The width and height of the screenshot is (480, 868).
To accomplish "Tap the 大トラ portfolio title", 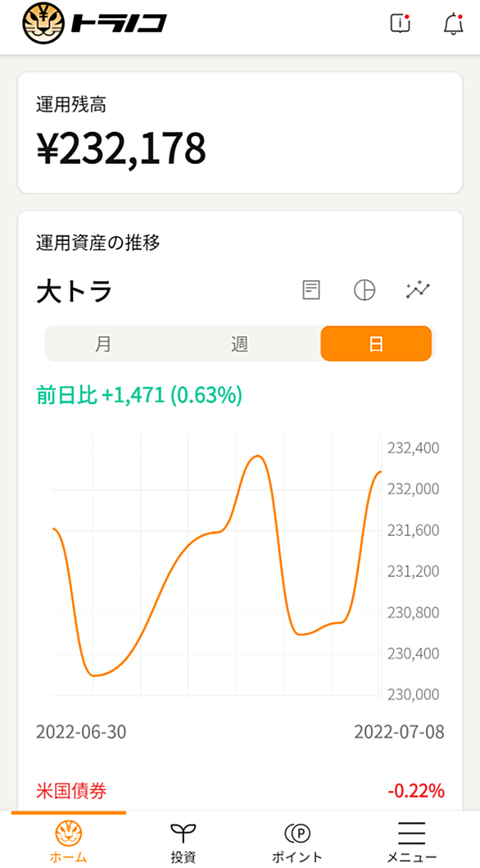I will pyautogui.click(x=74, y=291).
